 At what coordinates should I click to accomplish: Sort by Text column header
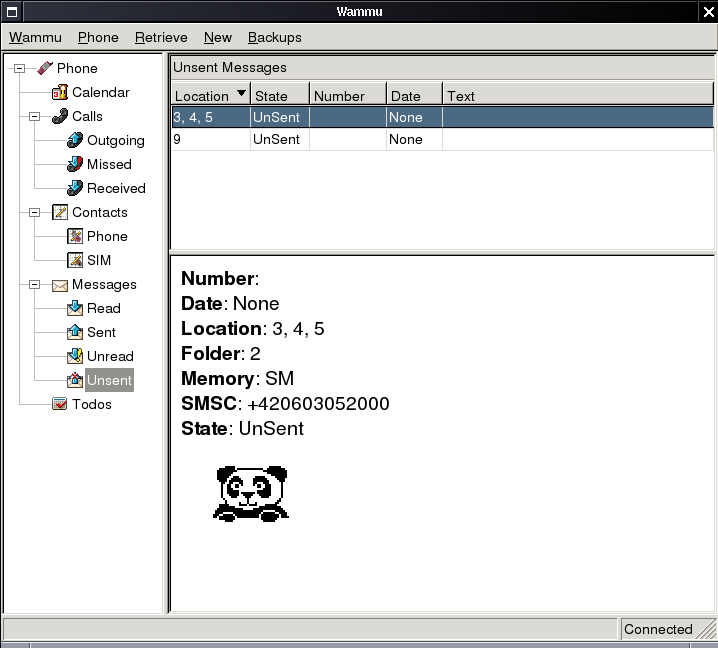coord(578,94)
